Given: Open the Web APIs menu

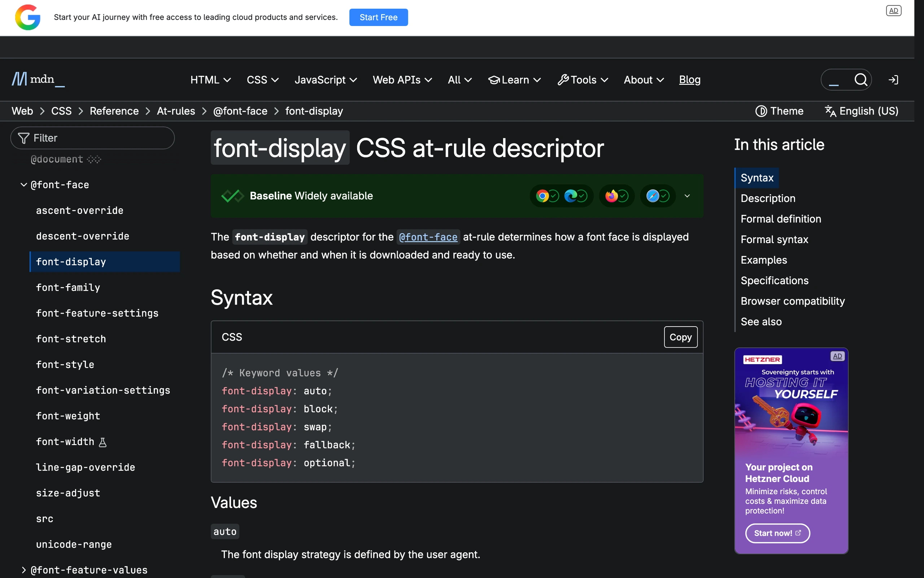Looking at the screenshot, I should pyautogui.click(x=402, y=79).
